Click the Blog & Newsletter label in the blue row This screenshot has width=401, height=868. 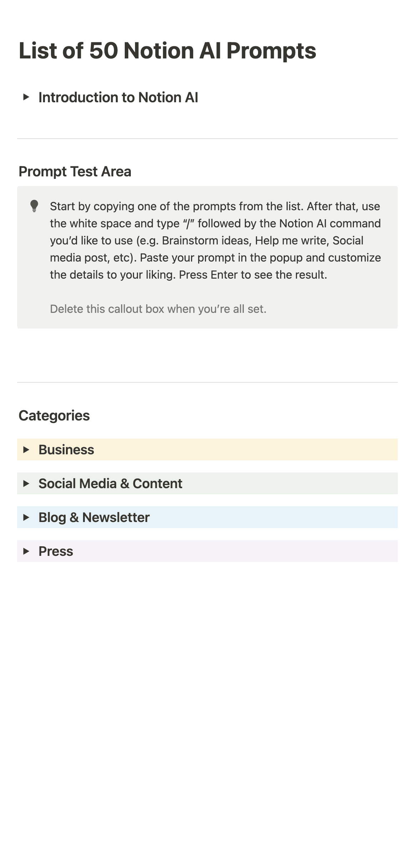(x=94, y=517)
